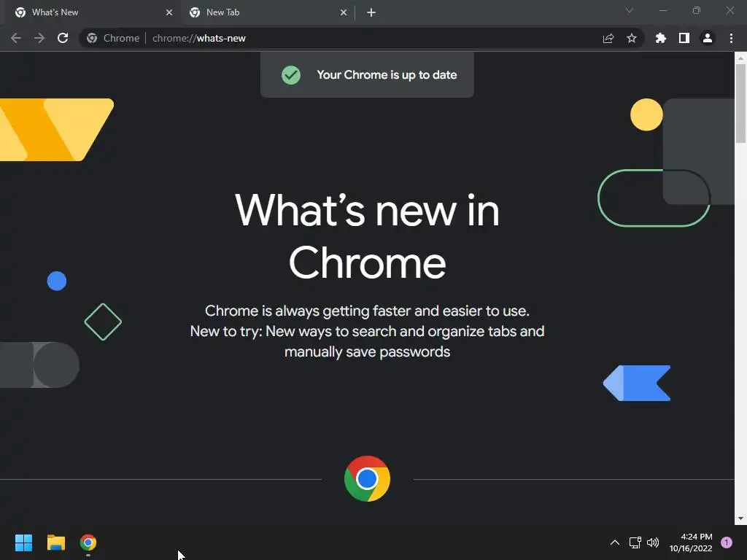Reload the What's New page

pyautogui.click(x=63, y=38)
